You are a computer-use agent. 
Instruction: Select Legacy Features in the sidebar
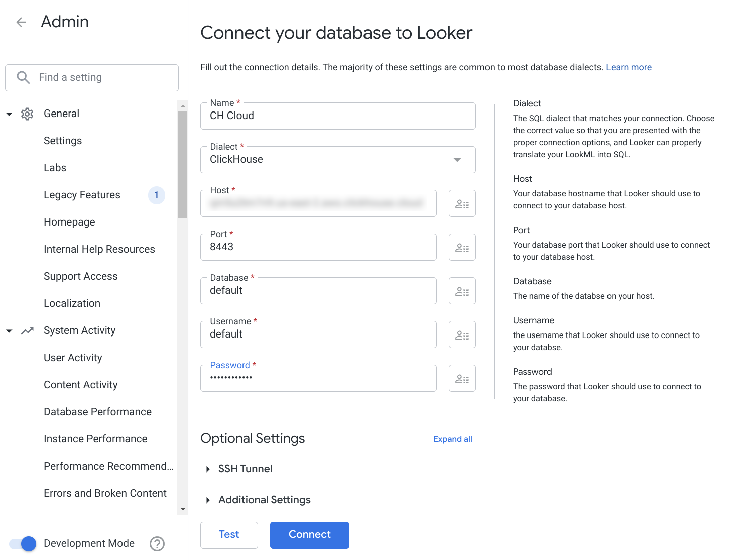tap(82, 195)
